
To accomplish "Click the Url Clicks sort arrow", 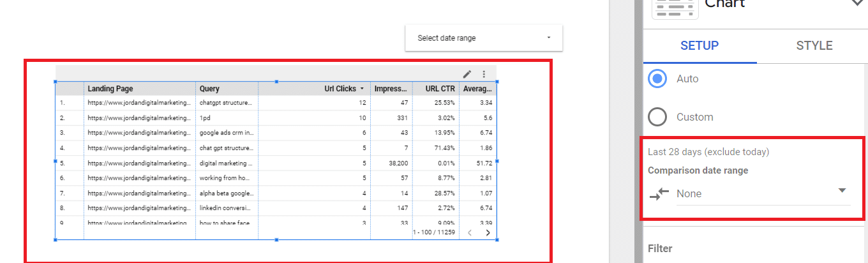I will click(x=362, y=89).
